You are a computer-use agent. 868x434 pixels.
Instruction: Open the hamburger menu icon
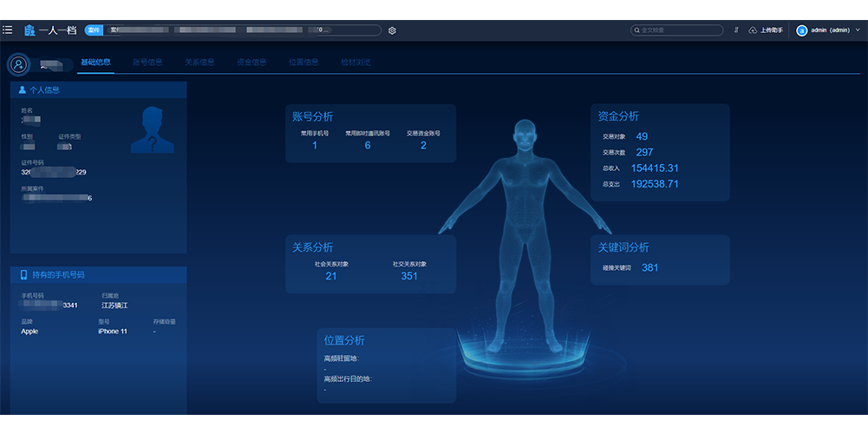[x=7, y=30]
